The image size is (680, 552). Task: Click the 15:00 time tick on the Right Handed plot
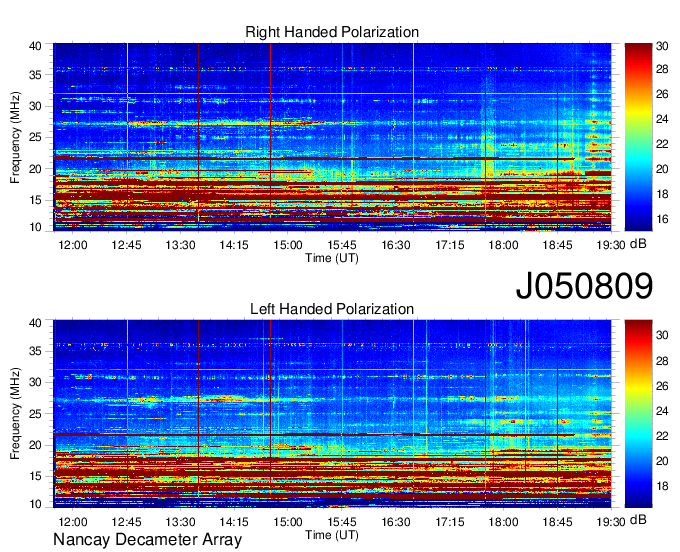pyautogui.click(x=288, y=245)
